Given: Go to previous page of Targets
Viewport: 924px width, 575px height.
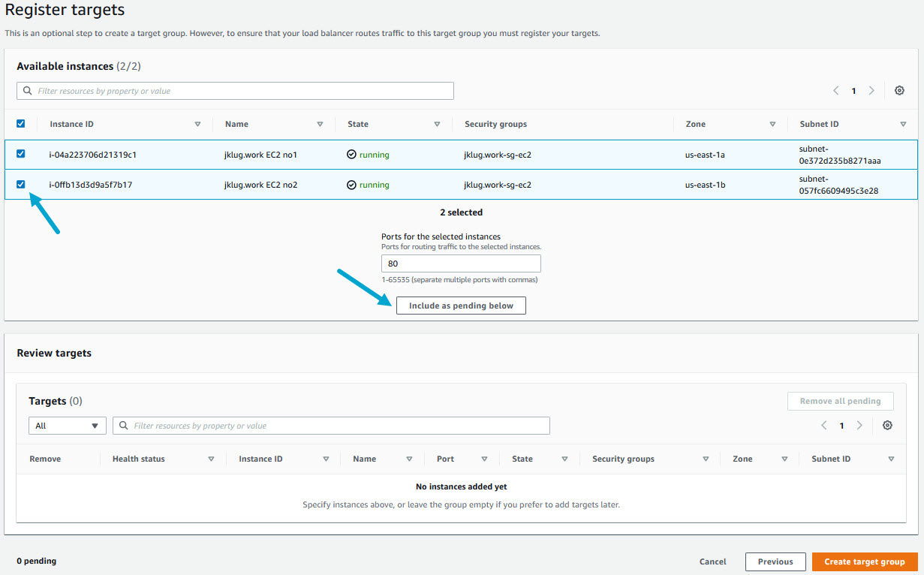Looking at the screenshot, I should coord(823,426).
